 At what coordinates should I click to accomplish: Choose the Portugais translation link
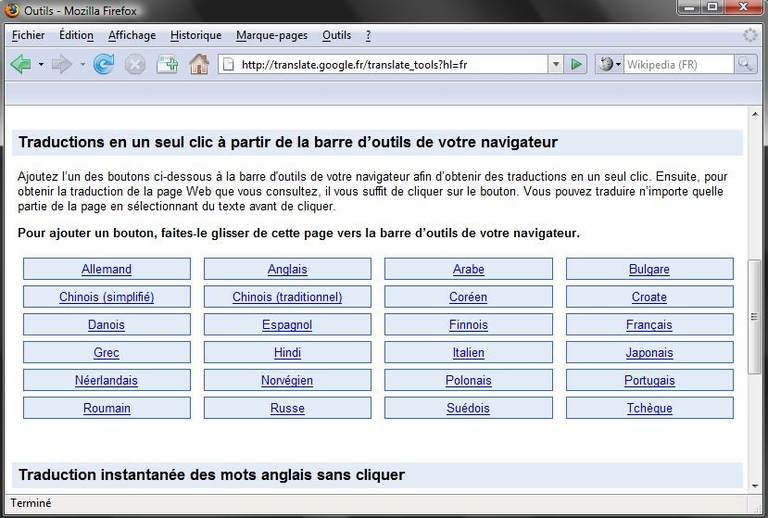pyautogui.click(x=649, y=380)
